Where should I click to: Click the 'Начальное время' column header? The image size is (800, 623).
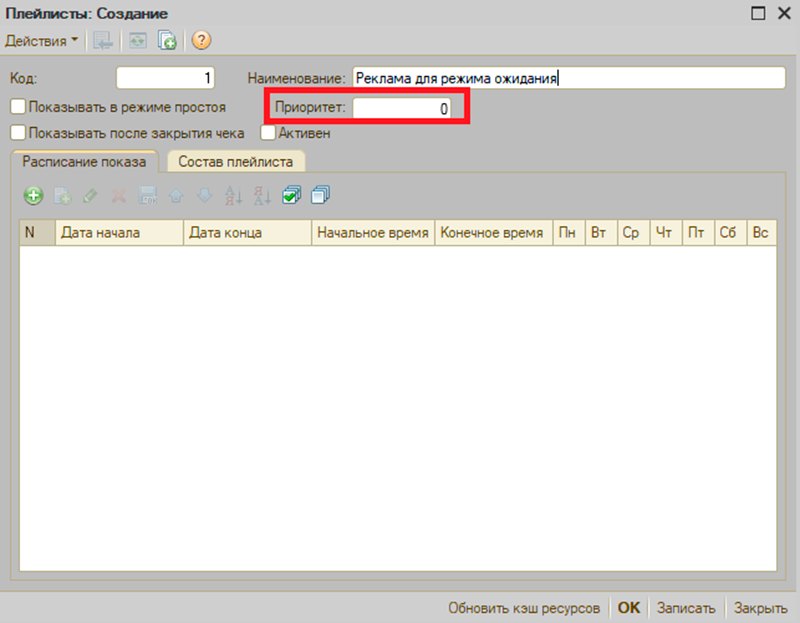(x=373, y=233)
